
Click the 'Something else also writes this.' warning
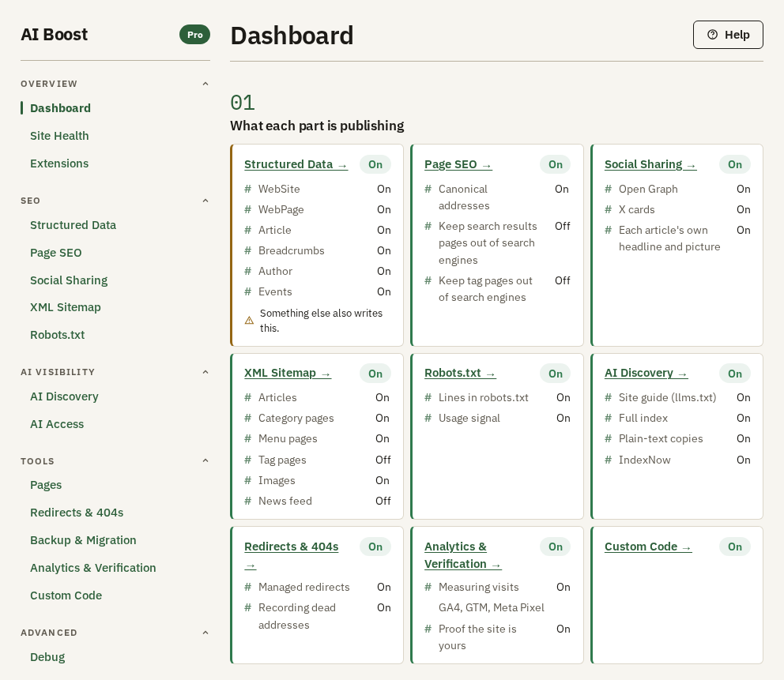318,321
